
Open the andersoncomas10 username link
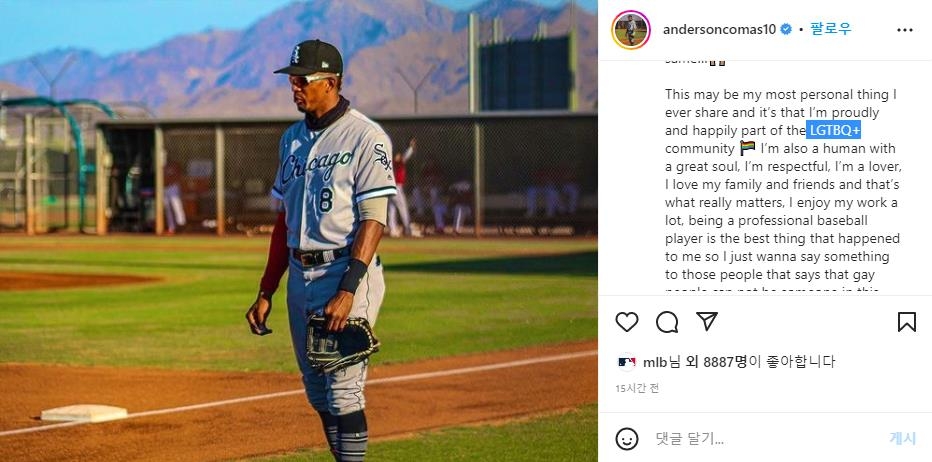720,30
